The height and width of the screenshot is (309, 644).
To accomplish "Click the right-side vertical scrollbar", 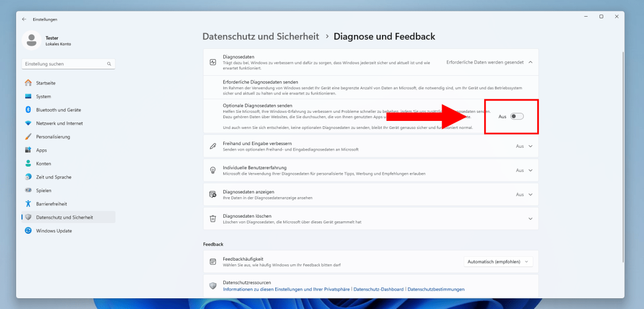I will [x=623, y=156].
